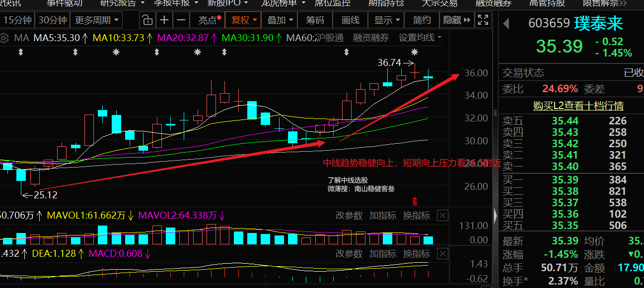644x288 pixels.
Task: Expand 设置均线 moving average settings
Action: tap(420, 38)
